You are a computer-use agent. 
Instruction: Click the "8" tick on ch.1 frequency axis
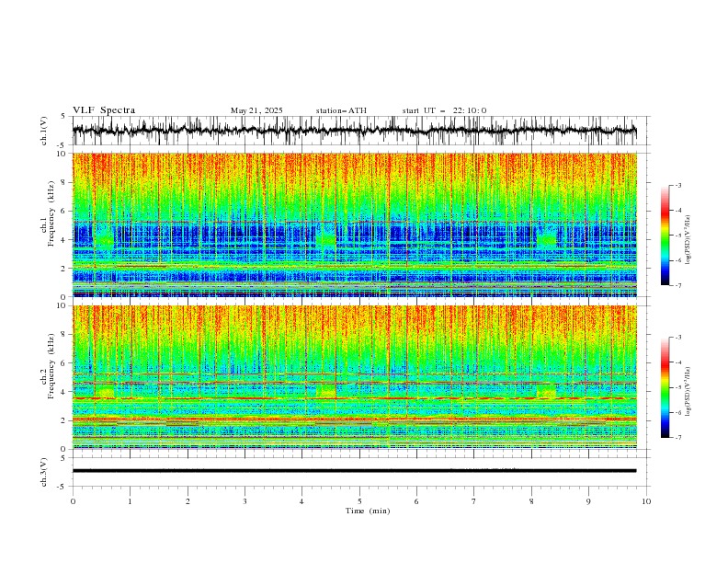[x=64, y=182]
